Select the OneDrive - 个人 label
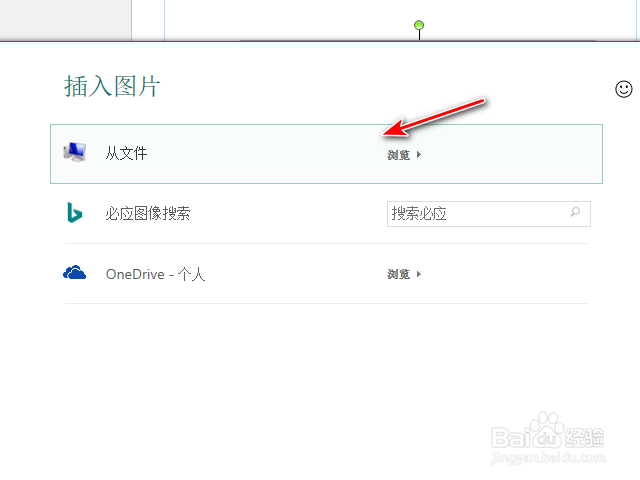The width and height of the screenshot is (640, 480). [x=155, y=274]
